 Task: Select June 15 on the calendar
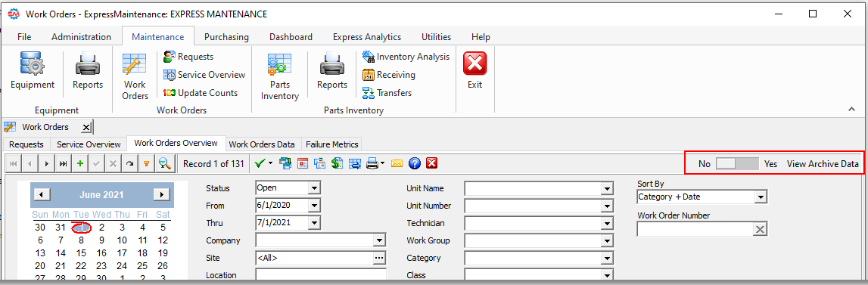tap(82, 253)
